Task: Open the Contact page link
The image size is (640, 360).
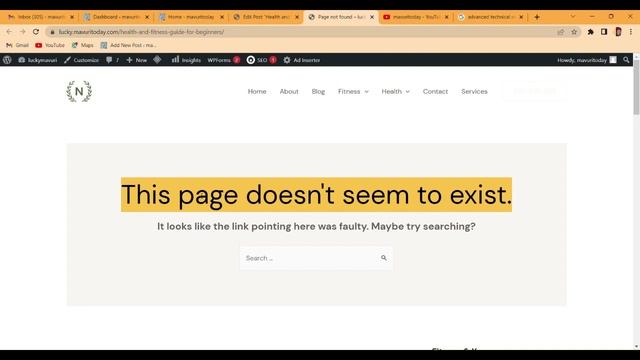Action: point(435,91)
